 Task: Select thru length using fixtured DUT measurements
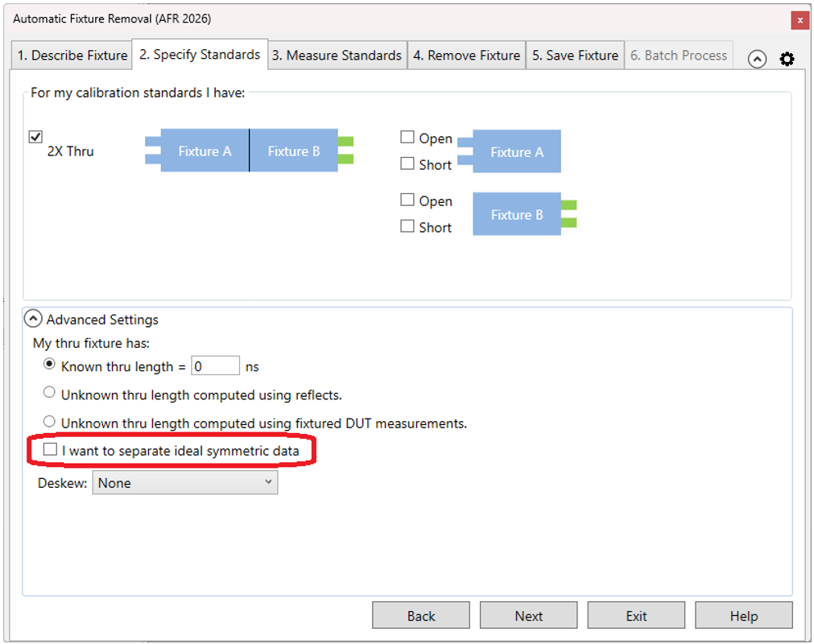[x=50, y=422]
